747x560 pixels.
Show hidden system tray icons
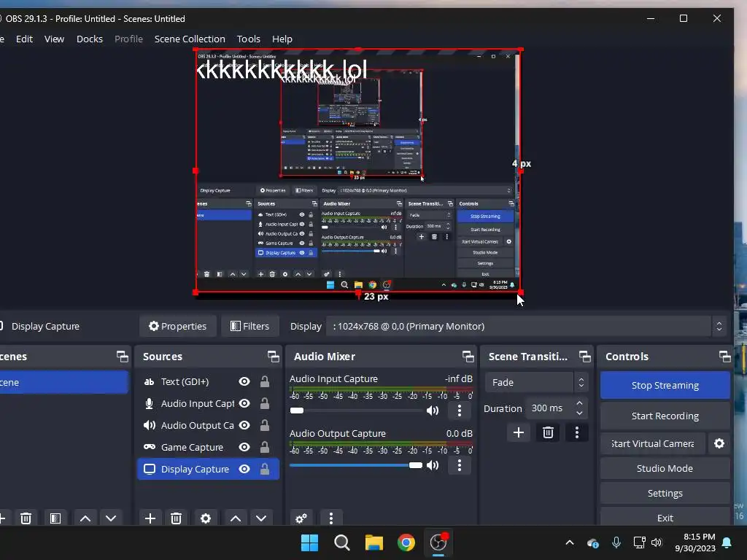pyautogui.click(x=569, y=542)
